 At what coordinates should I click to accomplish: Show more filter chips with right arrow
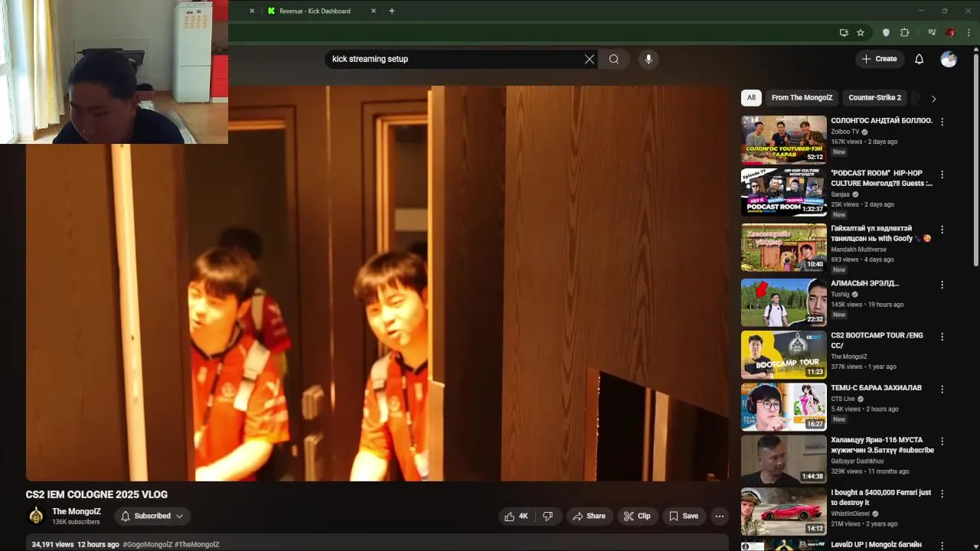click(x=933, y=99)
